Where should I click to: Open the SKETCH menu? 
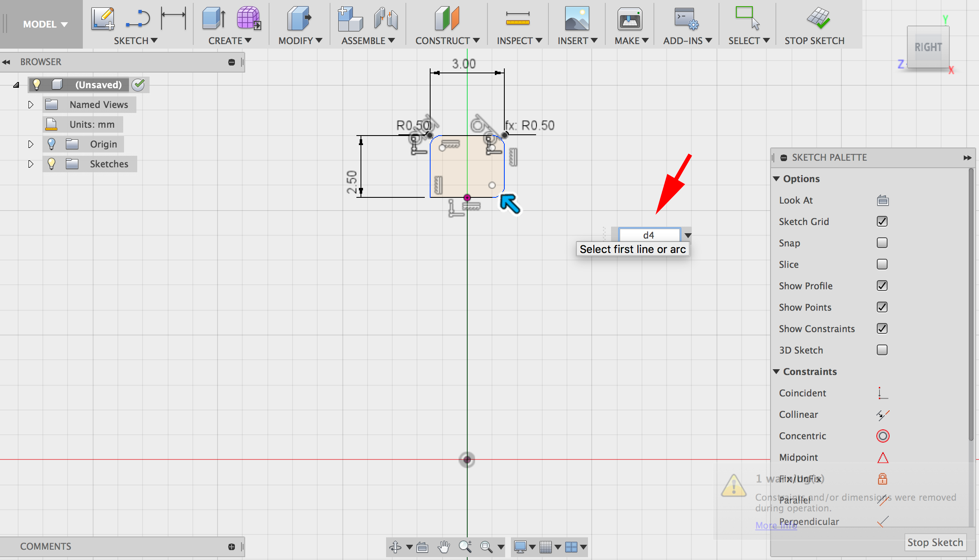136,41
